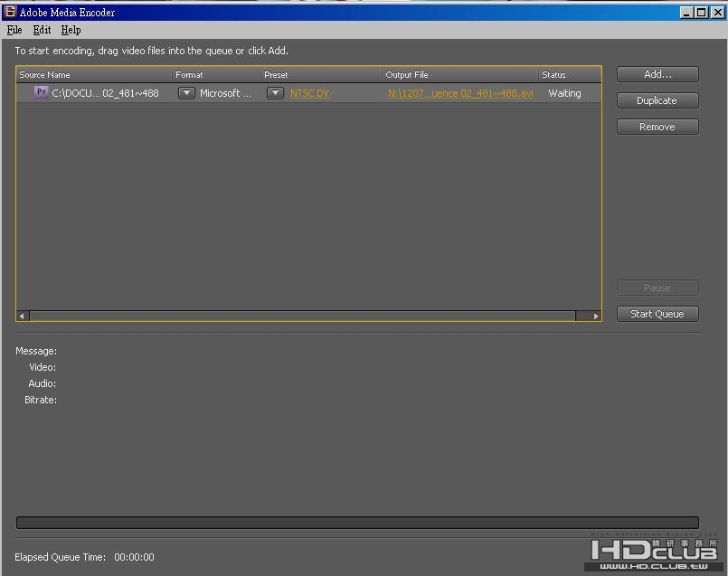Viewport: 728px width, 576px height.
Task: Click the Remove button
Action: [657, 127]
